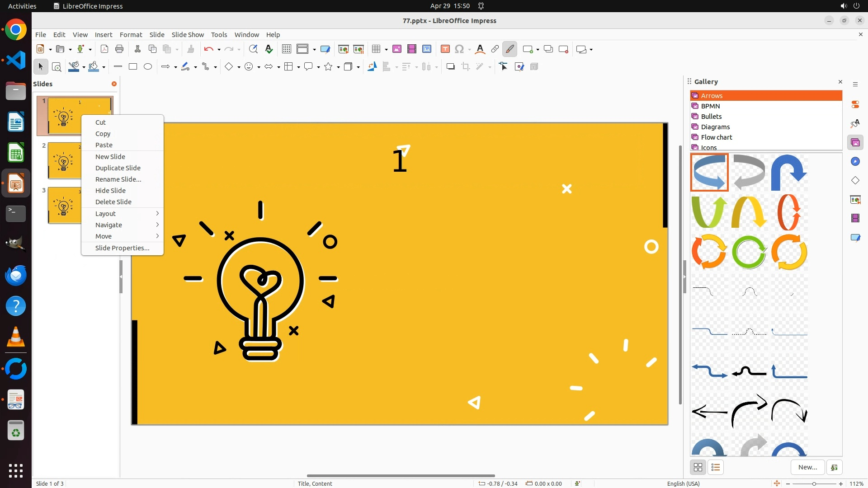
Task: Choose Duplicate Slide from context menu
Action: [x=118, y=168]
